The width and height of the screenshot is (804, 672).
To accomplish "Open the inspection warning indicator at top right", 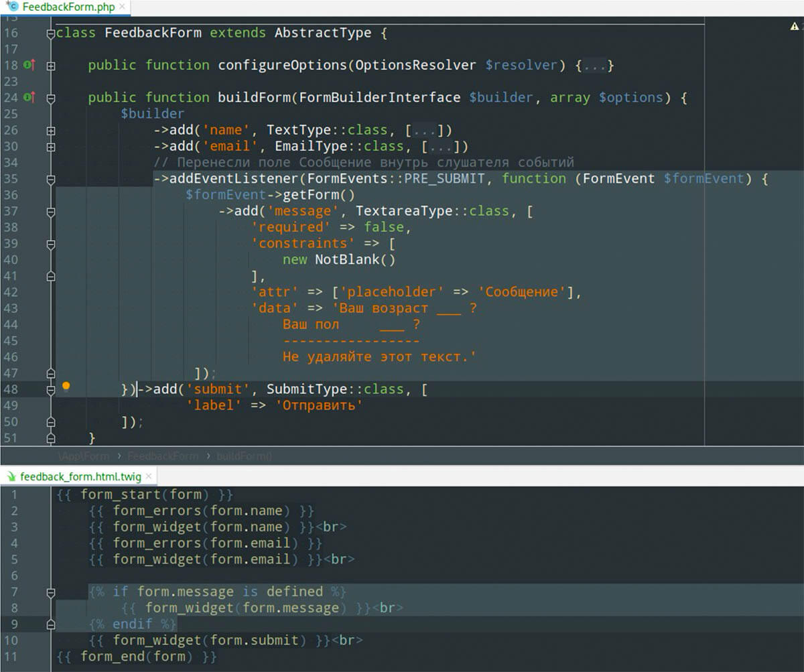I will (x=795, y=27).
